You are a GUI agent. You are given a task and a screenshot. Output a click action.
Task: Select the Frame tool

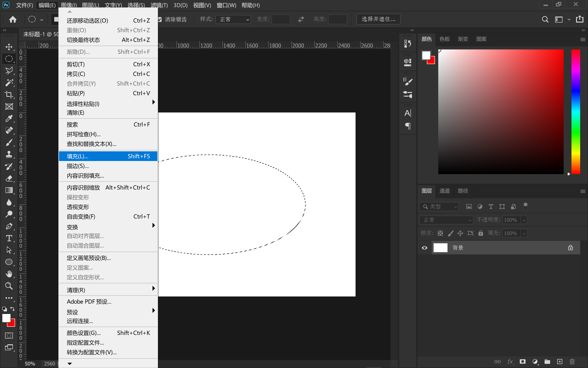coord(9,106)
